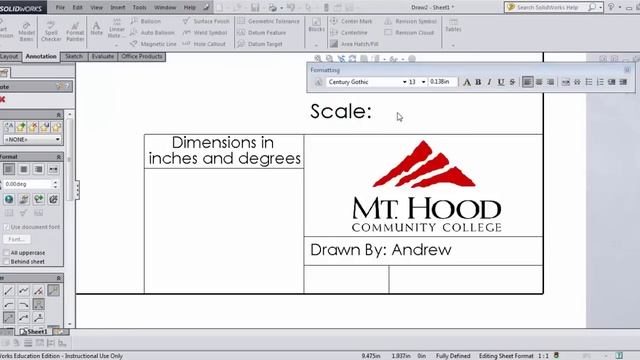Image resolution: width=640 pixels, height=360 pixels.
Task: Collapse the Text Format section
Action: click(x=58, y=157)
